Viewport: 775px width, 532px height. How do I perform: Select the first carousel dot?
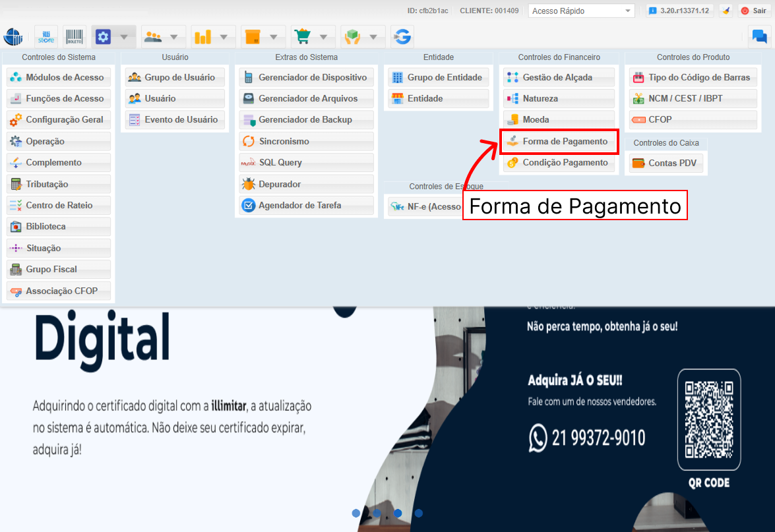click(356, 514)
